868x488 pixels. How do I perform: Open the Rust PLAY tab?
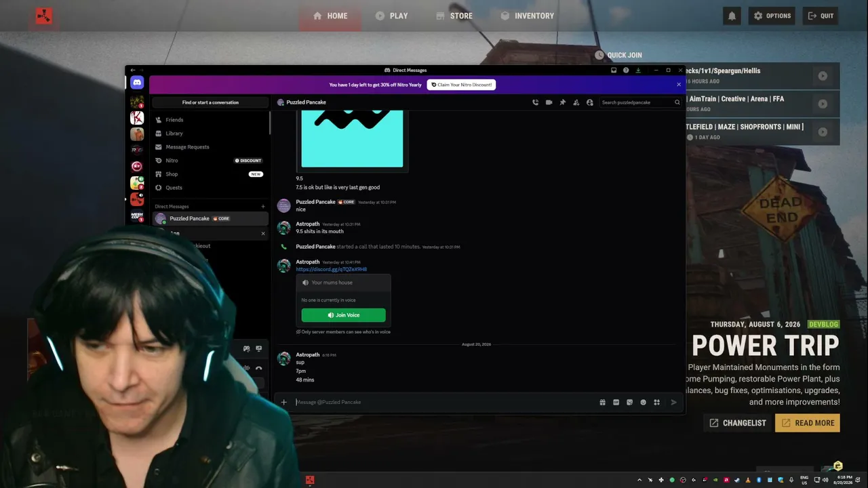tap(391, 16)
